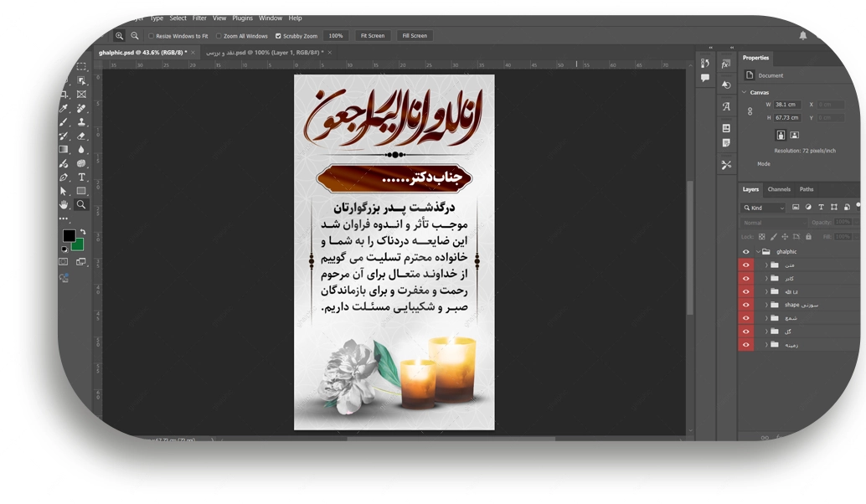Collapse the Canvas section in Properties
This screenshot has width=866, height=504.
[x=745, y=92]
